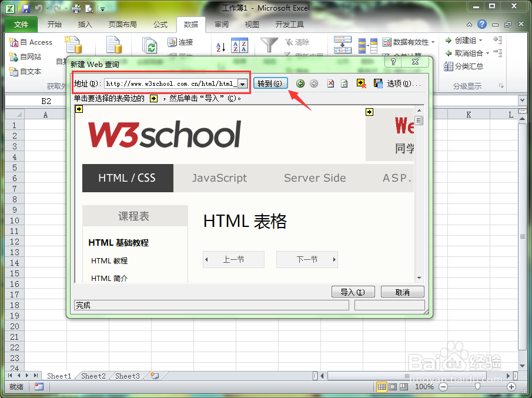This screenshot has width=532, height=398.
Task: Click the 连接 connections button
Action: pos(180,42)
